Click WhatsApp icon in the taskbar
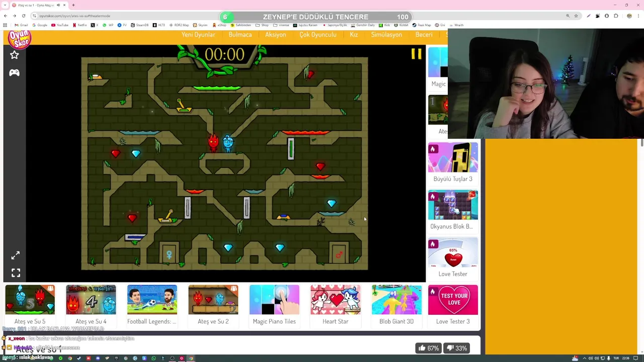Screen dimensions: 644x362 pyautogui.click(x=153, y=358)
